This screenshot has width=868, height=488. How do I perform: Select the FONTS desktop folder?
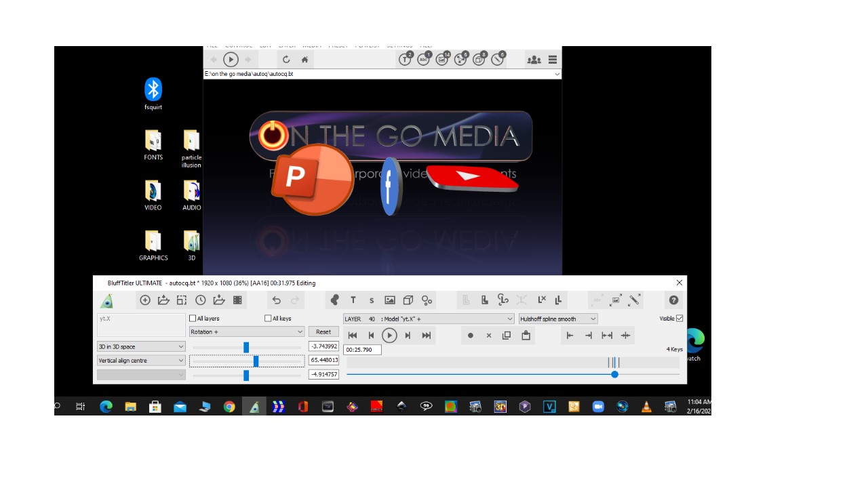153,145
